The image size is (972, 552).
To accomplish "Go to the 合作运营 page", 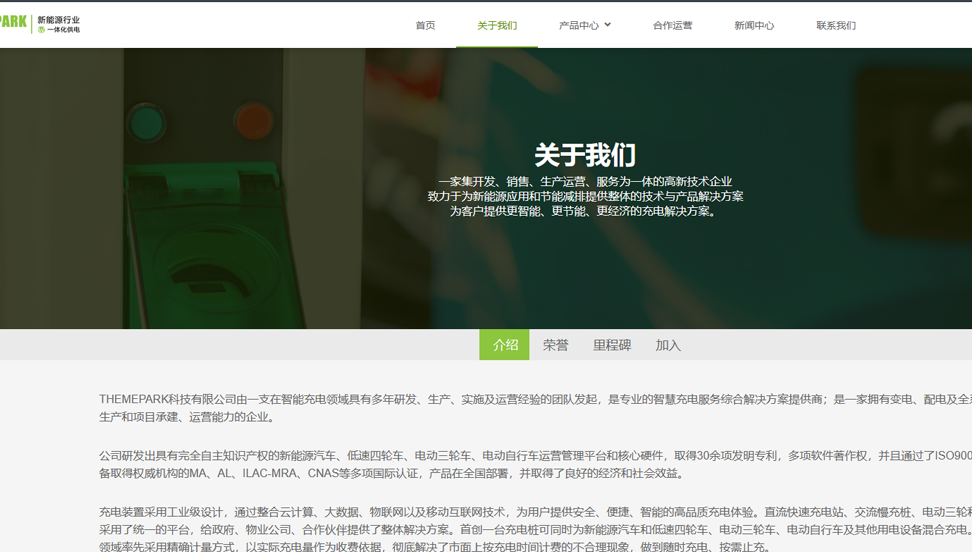I will [673, 25].
